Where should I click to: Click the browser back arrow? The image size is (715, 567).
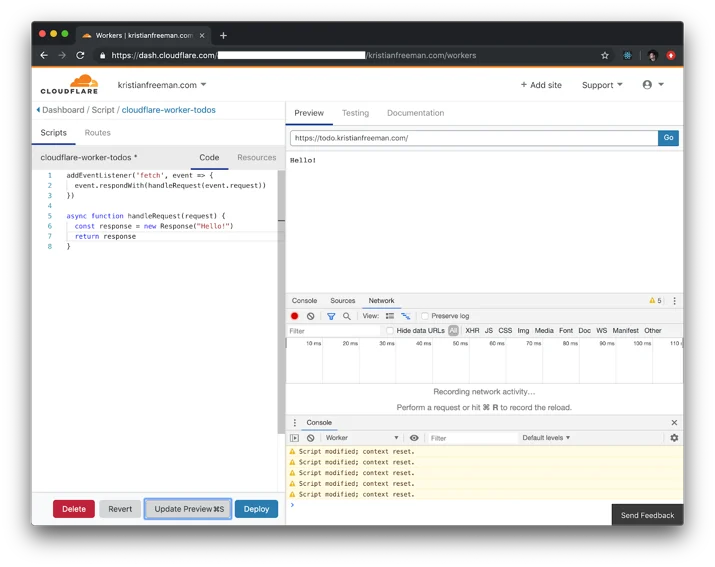(x=44, y=55)
